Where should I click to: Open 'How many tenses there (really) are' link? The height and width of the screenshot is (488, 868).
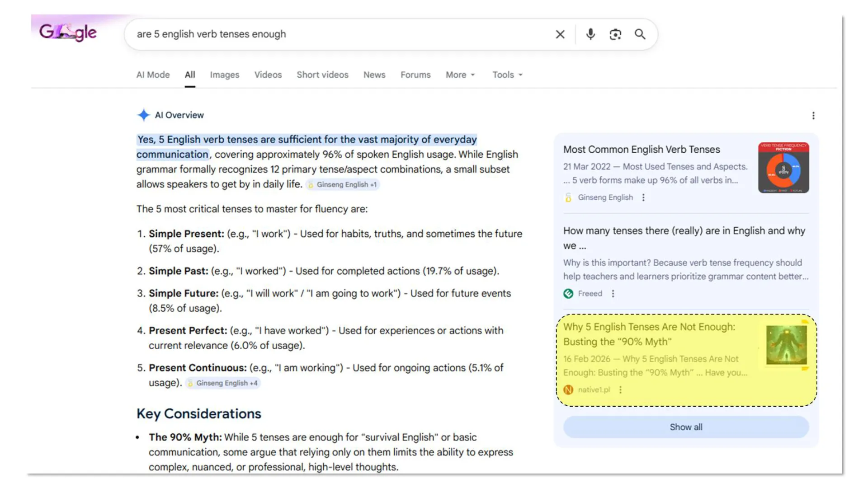coord(684,238)
